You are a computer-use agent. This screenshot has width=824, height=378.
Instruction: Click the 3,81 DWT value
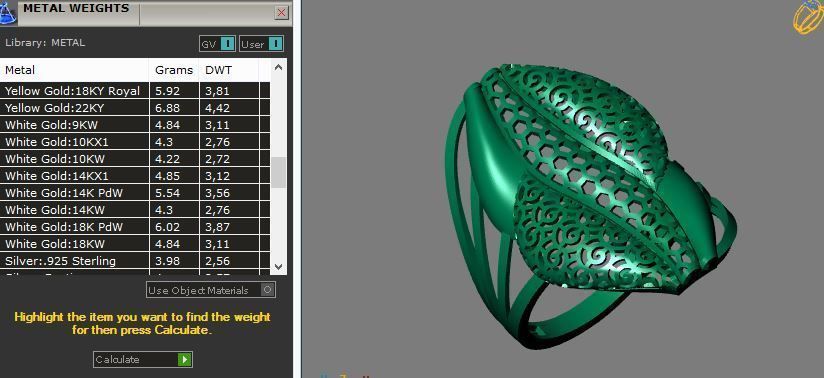pyautogui.click(x=218, y=91)
